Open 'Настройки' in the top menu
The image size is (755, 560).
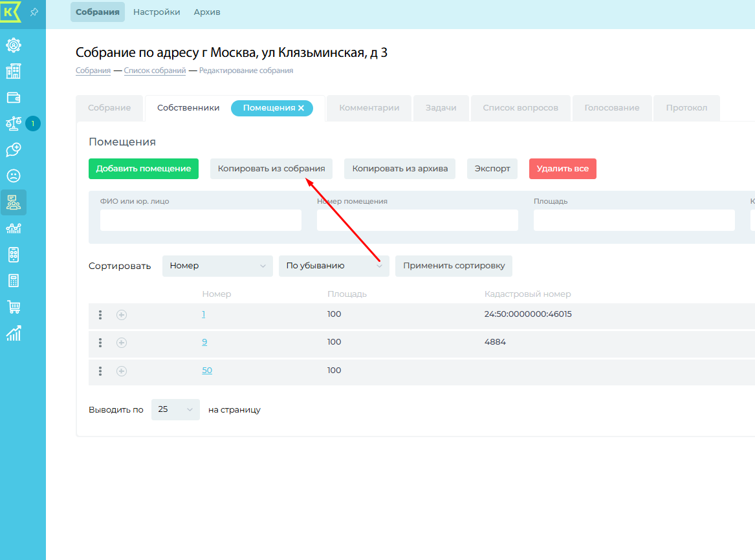[157, 12]
